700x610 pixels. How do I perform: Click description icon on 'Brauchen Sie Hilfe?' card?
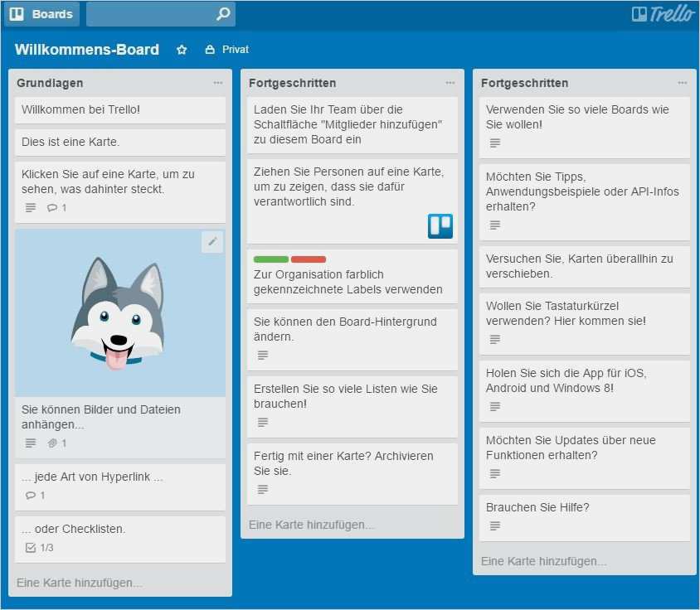click(x=494, y=525)
